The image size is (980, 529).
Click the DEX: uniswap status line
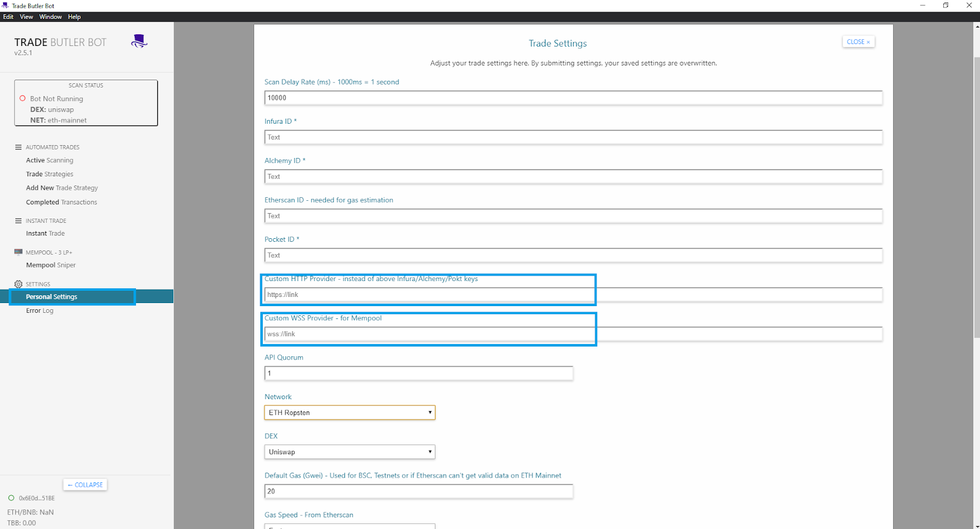coord(52,110)
